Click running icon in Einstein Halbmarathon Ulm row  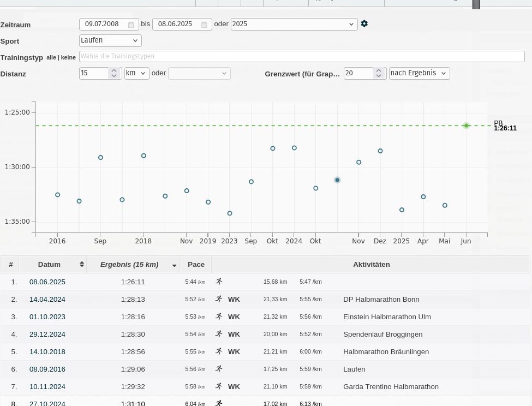(x=219, y=317)
